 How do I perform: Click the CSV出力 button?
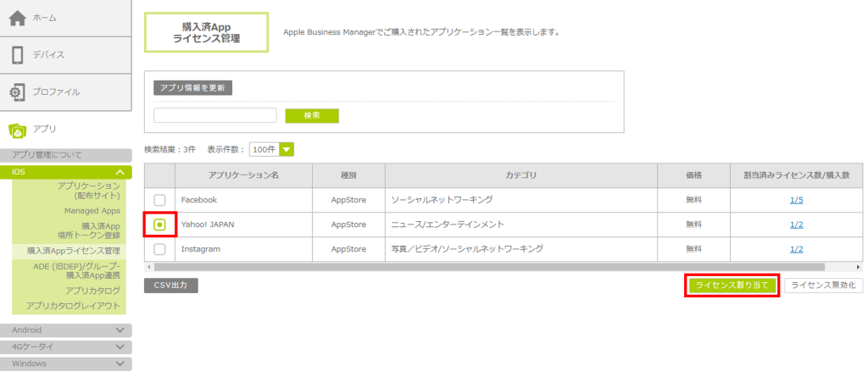pyautogui.click(x=171, y=286)
